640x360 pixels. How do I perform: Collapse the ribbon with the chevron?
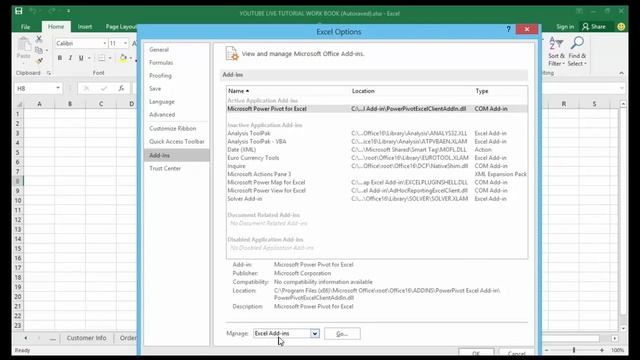(621, 73)
